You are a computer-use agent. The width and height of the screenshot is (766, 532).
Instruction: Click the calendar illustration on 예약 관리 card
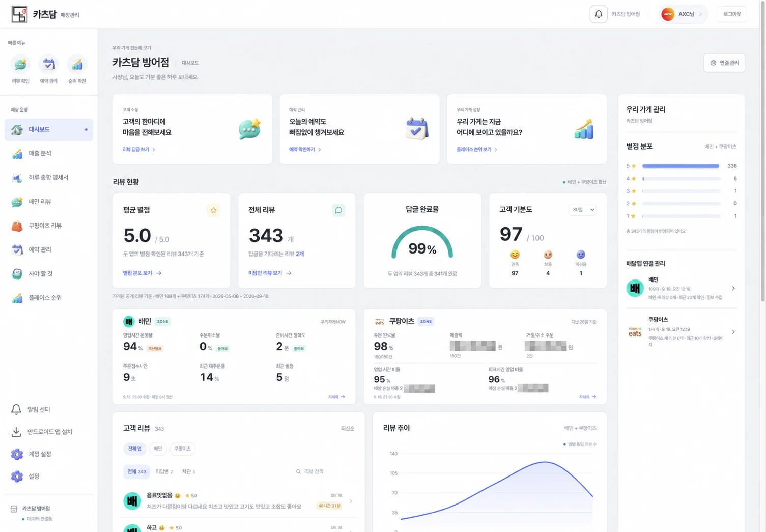pos(417,129)
